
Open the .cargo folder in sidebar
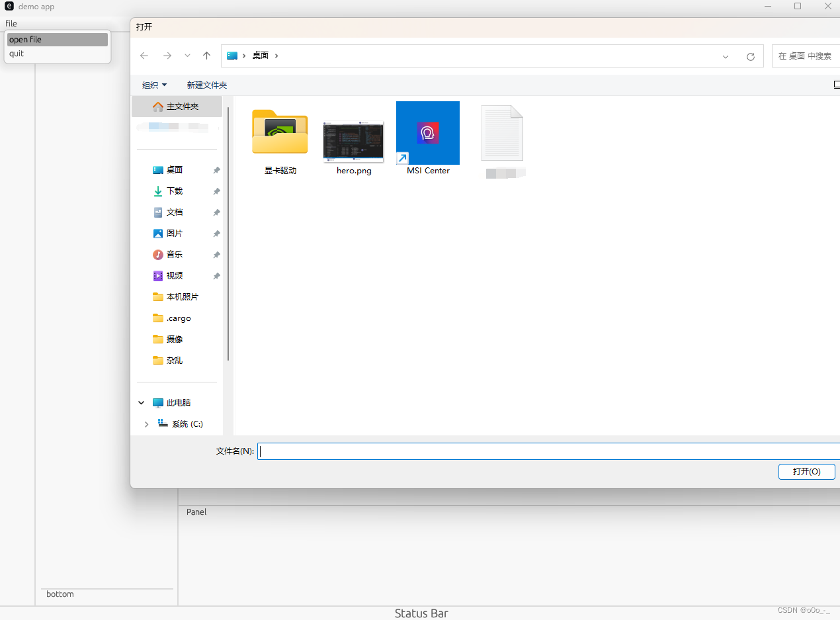(x=177, y=318)
